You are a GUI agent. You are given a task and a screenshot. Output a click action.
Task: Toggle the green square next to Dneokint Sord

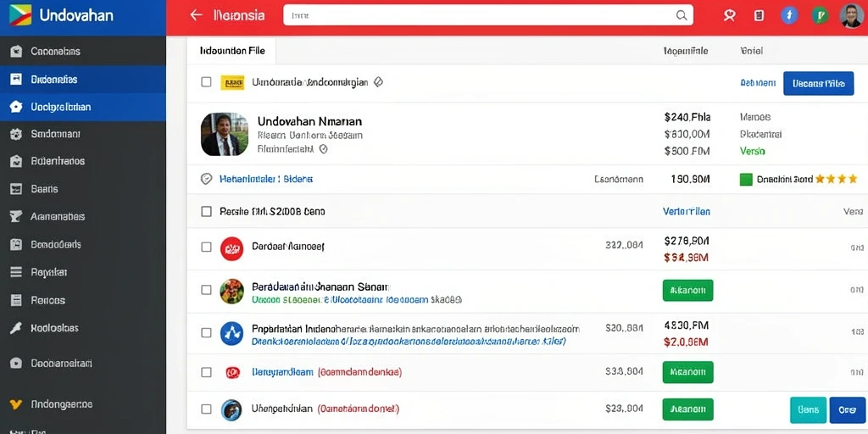pos(746,180)
